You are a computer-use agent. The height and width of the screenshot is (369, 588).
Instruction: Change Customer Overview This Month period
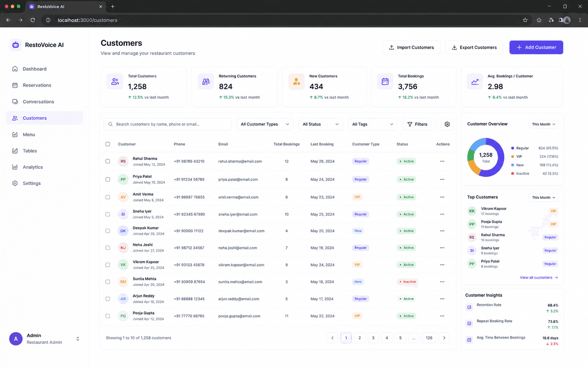tap(543, 124)
